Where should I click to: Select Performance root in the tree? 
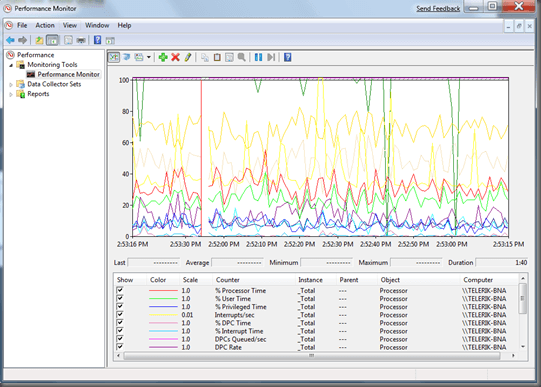[x=36, y=55]
